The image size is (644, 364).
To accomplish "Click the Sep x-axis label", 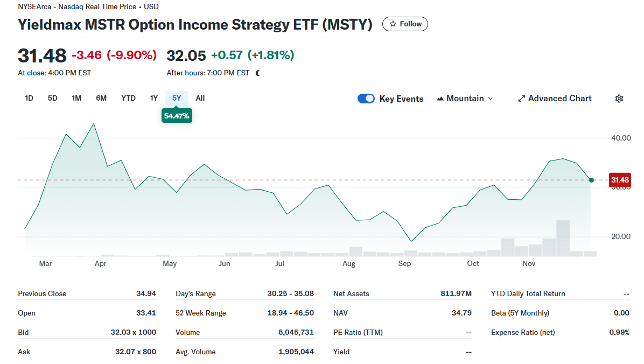I will point(404,264).
